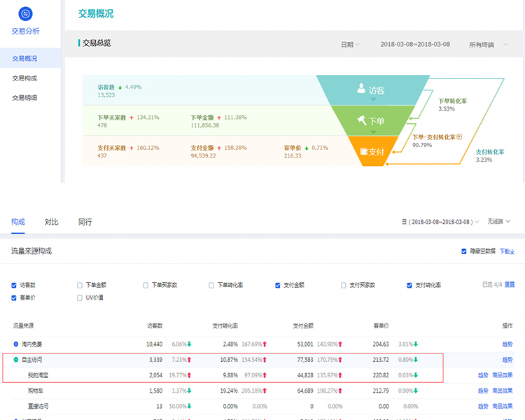525x420 pixels.
Task: Enable the UV价值 checkbox
Action: [x=80, y=297]
